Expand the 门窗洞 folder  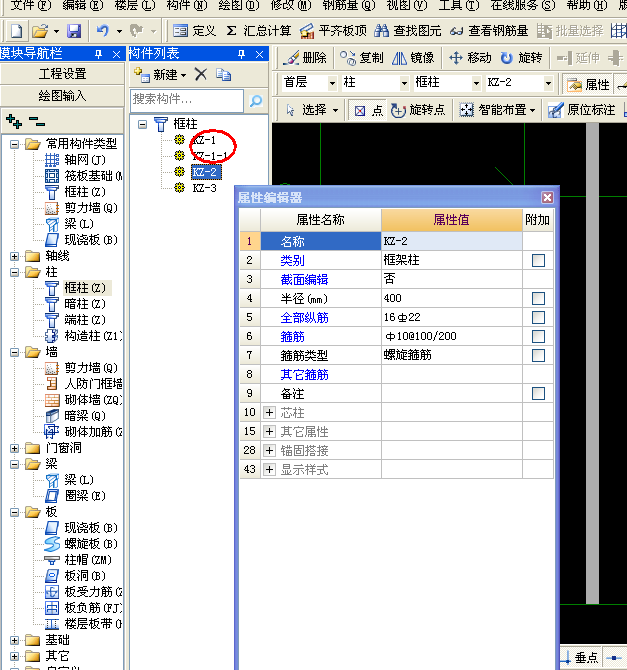(x=15, y=448)
